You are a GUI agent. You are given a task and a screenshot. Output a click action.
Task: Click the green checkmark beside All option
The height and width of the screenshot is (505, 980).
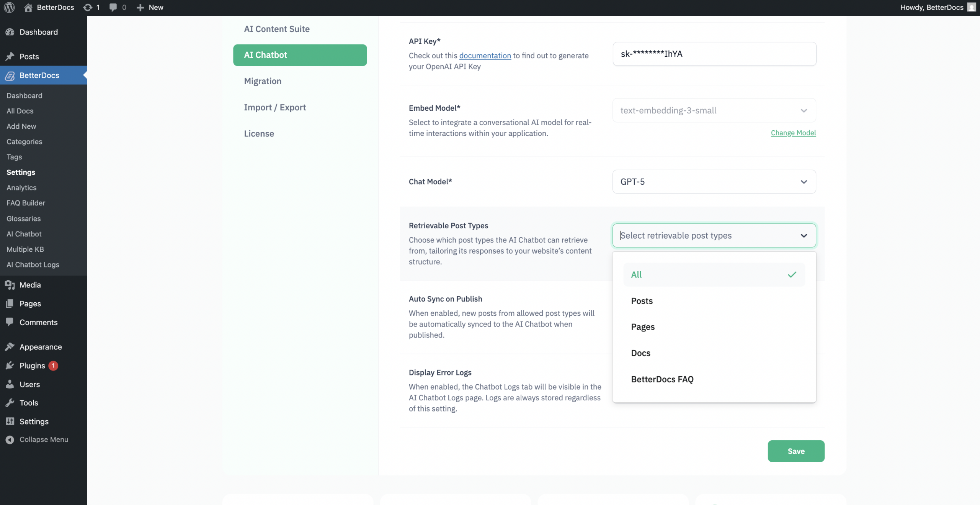(792, 274)
